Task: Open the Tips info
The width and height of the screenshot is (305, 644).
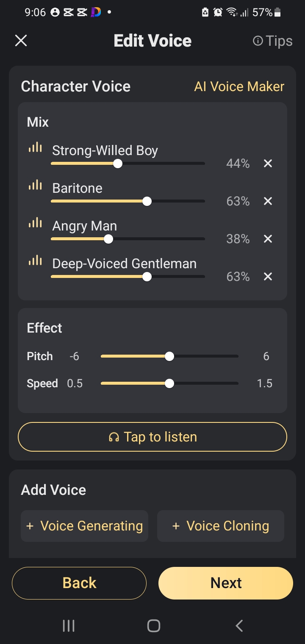Action: point(272,41)
